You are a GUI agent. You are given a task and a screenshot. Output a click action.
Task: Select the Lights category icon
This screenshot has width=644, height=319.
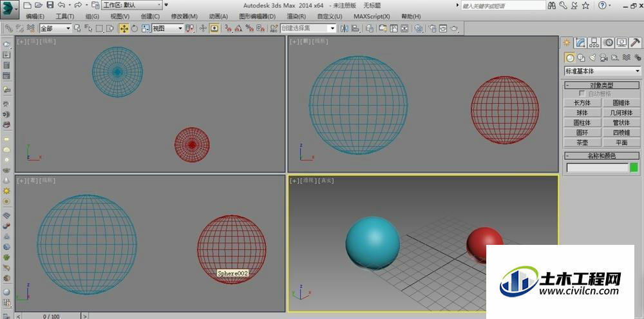point(592,57)
